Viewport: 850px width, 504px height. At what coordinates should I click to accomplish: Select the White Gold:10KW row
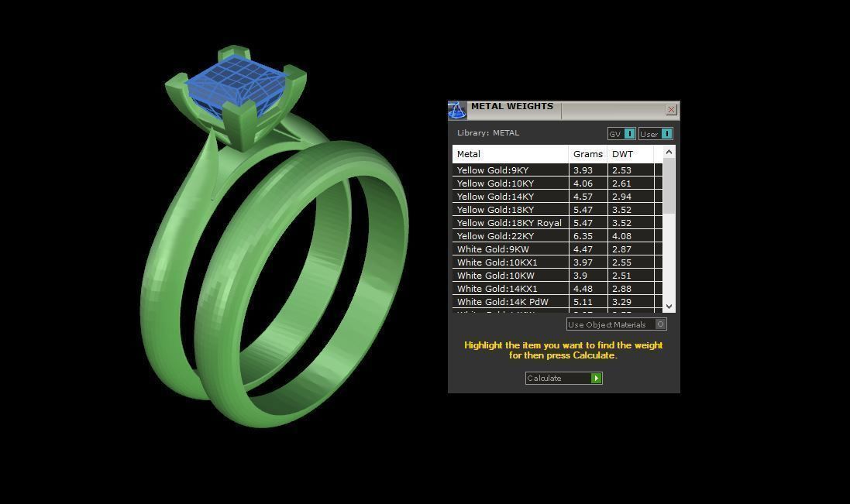click(x=557, y=276)
